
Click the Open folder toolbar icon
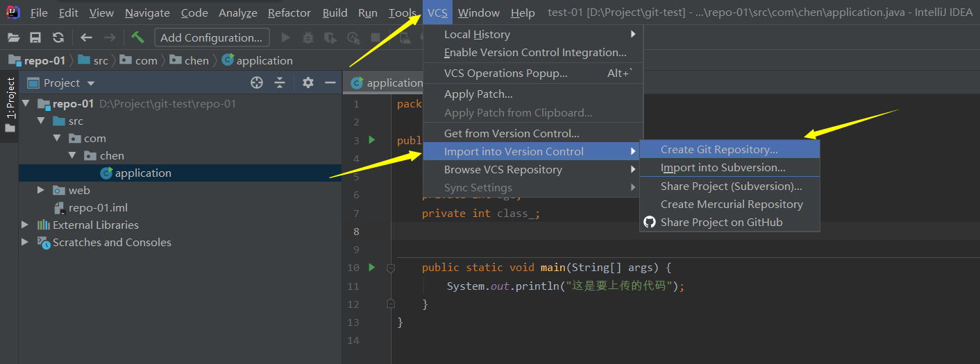click(x=14, y=37)
